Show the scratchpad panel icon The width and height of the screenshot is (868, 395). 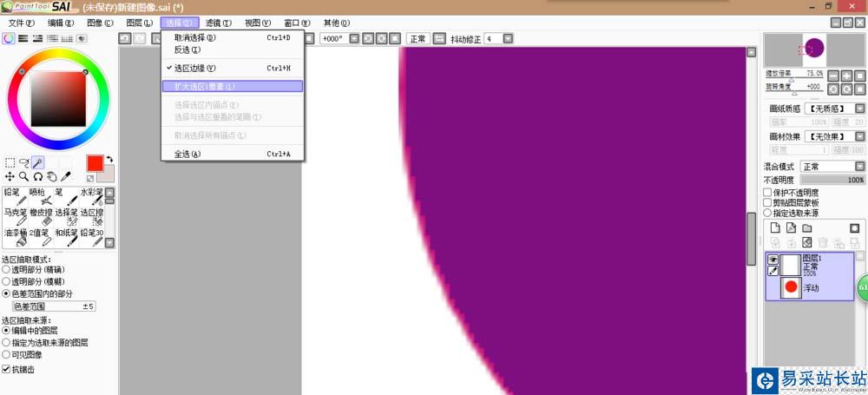82,38
